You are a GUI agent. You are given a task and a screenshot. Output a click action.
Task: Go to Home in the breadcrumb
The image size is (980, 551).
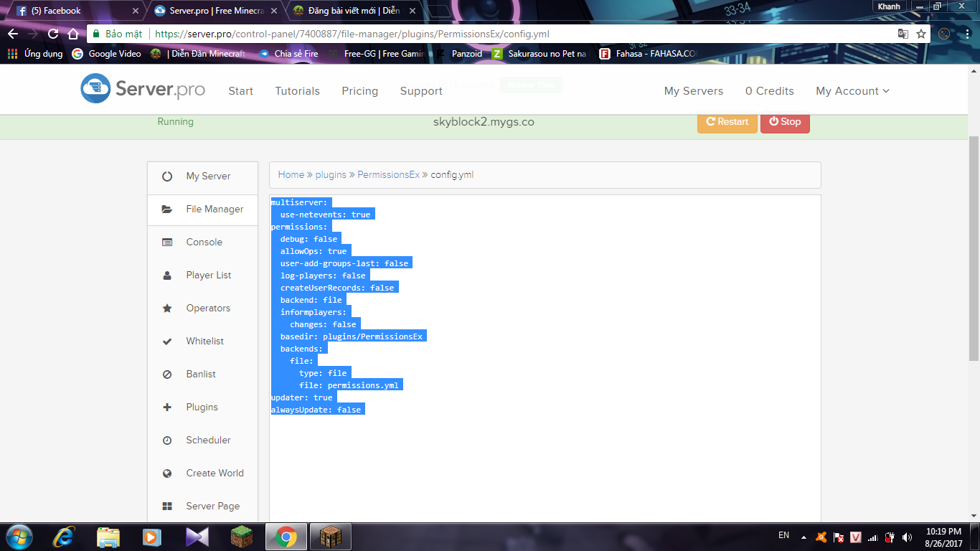(291, 175)
